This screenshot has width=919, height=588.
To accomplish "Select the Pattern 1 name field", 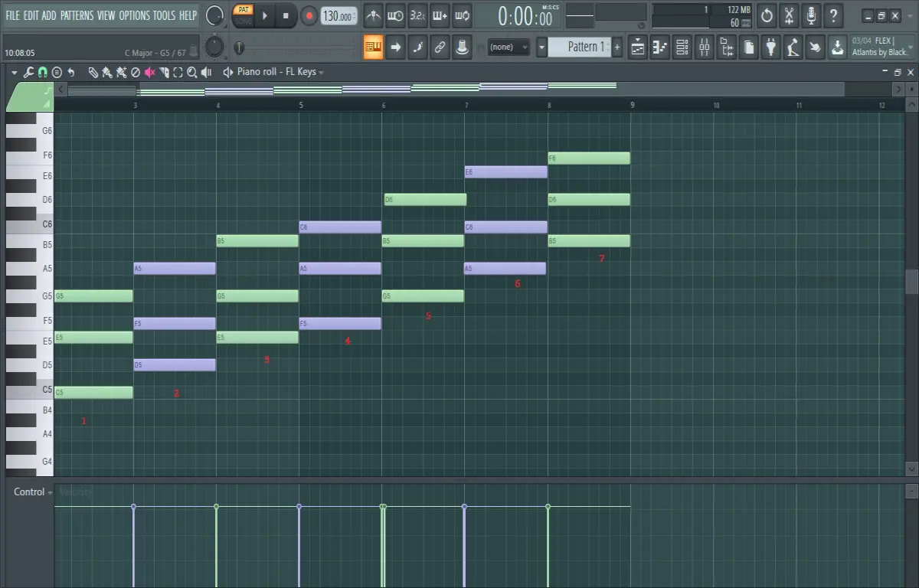I will point(580,47).
